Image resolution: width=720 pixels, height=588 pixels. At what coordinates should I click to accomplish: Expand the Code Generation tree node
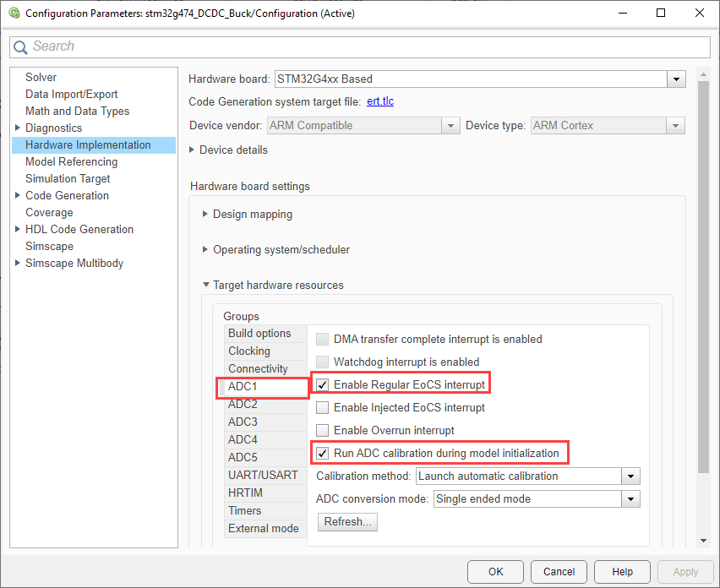tap(18, 196)
